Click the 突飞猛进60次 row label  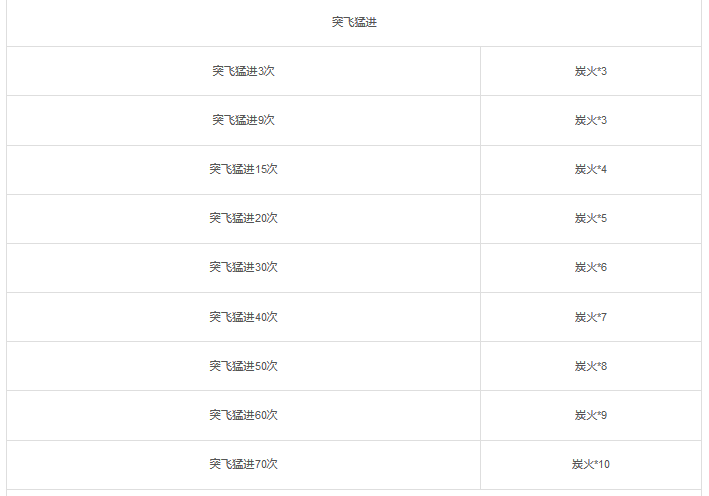tap(243, 415)
